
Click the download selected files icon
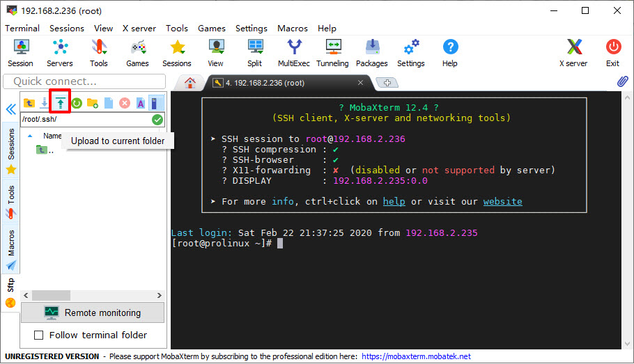click(45, 103)
